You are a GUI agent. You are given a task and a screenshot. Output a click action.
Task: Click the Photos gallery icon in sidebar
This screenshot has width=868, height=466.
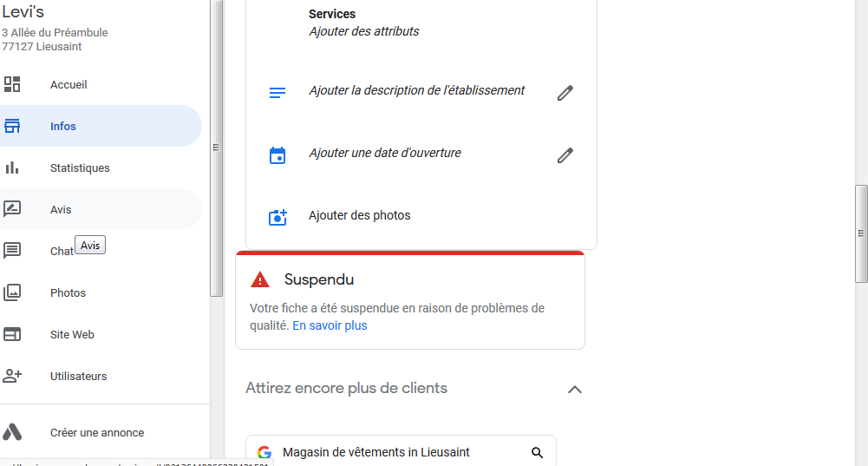point(12,292)
